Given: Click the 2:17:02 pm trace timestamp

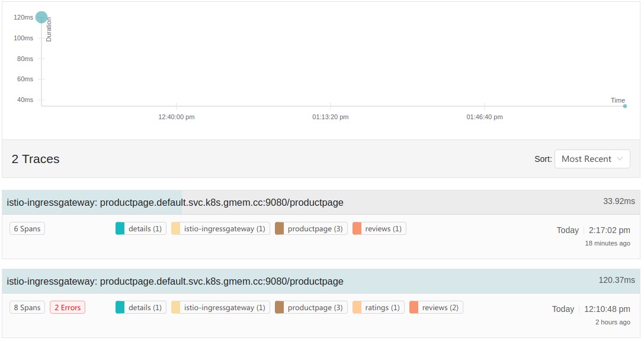Looking at the screenshot, I should point(609,230).
